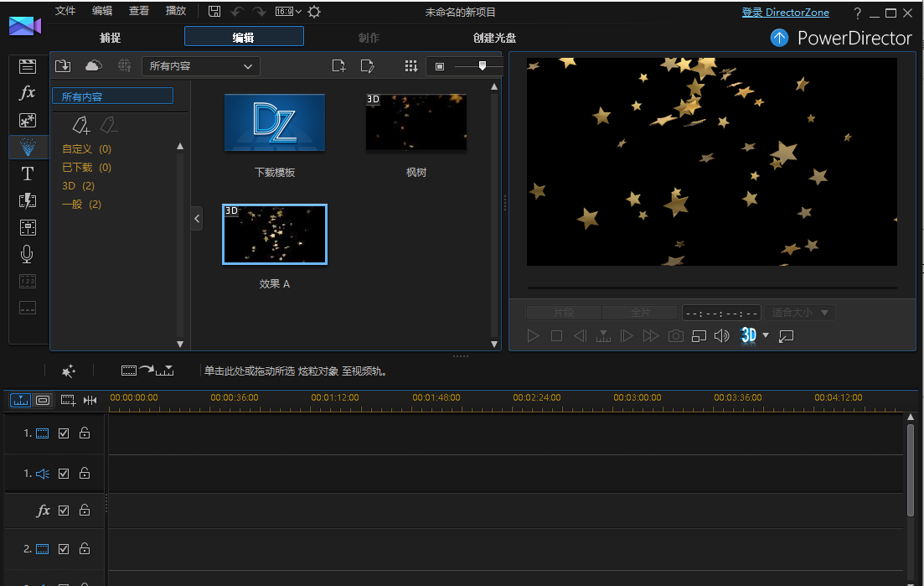Select the 效果 A particle thumbnail

tap(275, 234)
